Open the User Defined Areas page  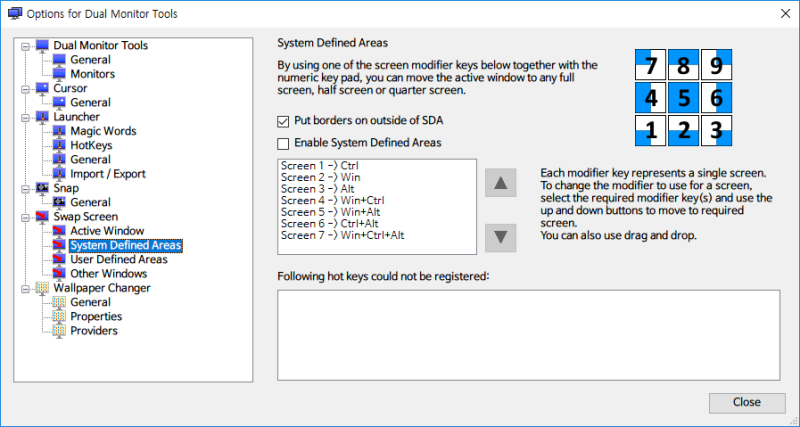click(x=119, y=260)
